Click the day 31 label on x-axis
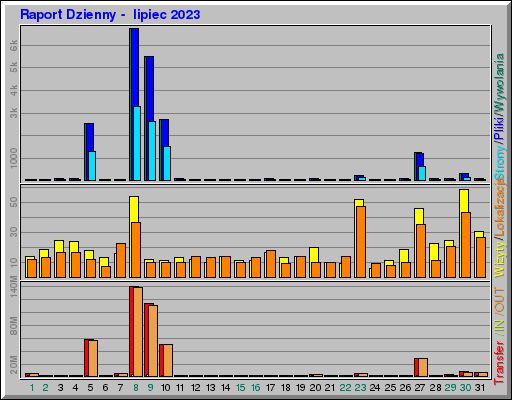 point(480,388)
